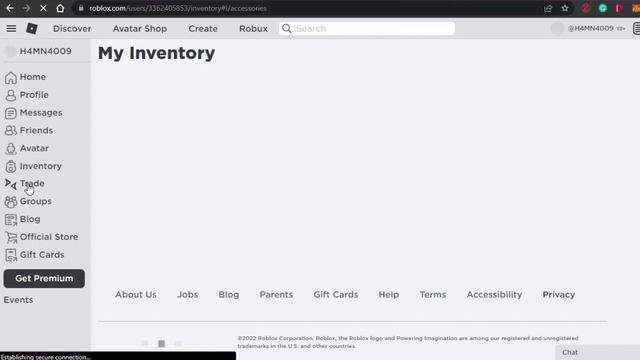Image resolution: width=640 pixels, height=360 pixels.
Task: Click the magnifier search icon
Action: coord(287,28)
